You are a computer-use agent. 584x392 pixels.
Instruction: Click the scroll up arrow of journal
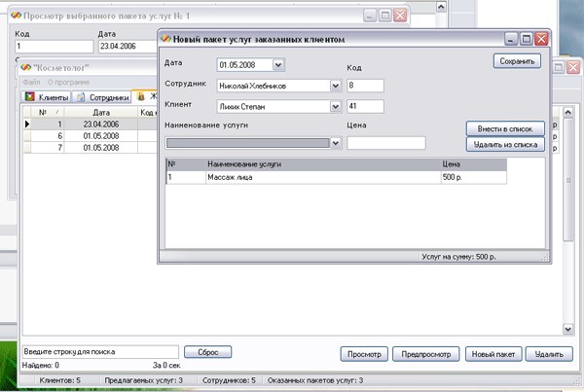coord(568,112)
